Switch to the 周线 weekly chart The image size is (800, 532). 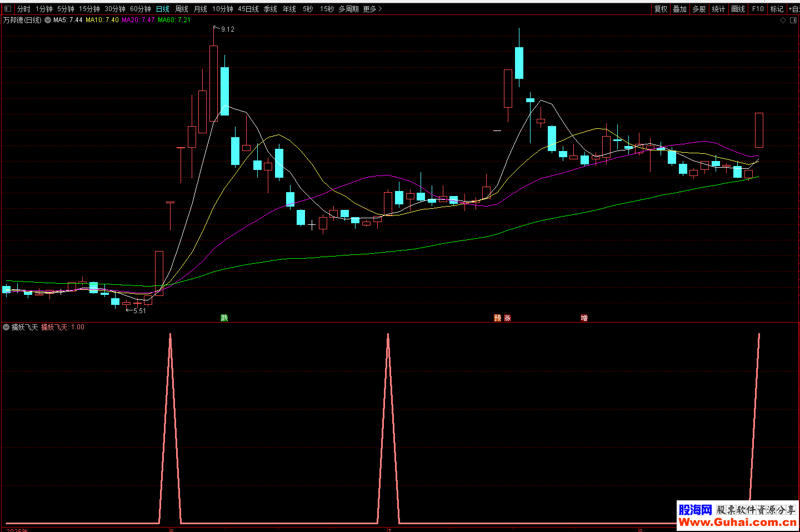182,9
